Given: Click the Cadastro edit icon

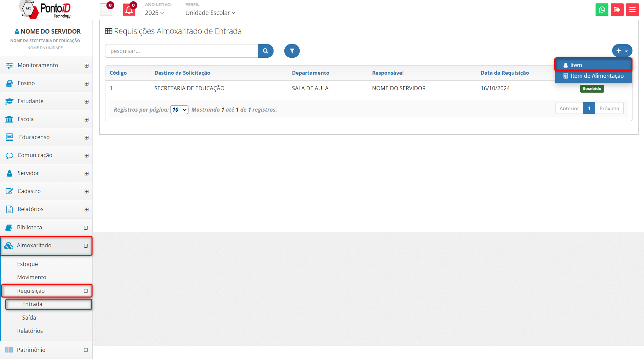Looking at the screenshot, I should point(9,191).
